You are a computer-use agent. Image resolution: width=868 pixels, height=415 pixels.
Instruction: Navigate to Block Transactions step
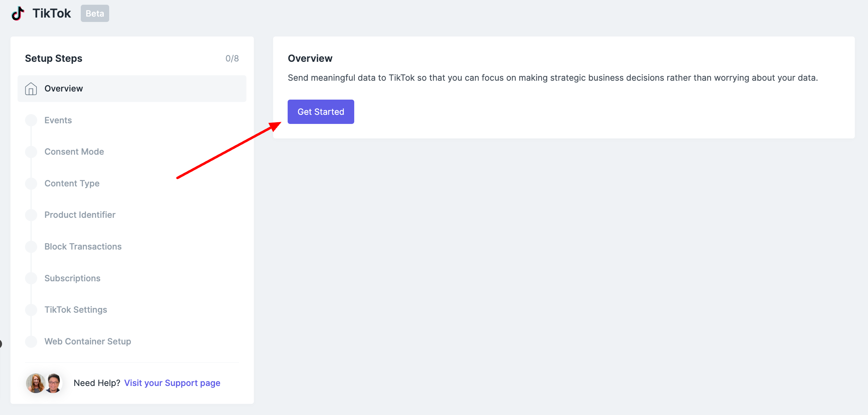tap(83, 247)
